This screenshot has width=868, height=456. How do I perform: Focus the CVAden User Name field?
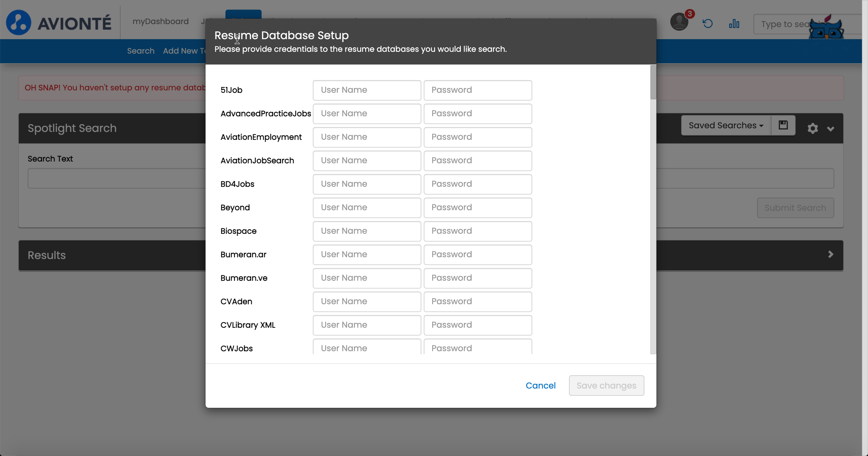coord(366,301)
